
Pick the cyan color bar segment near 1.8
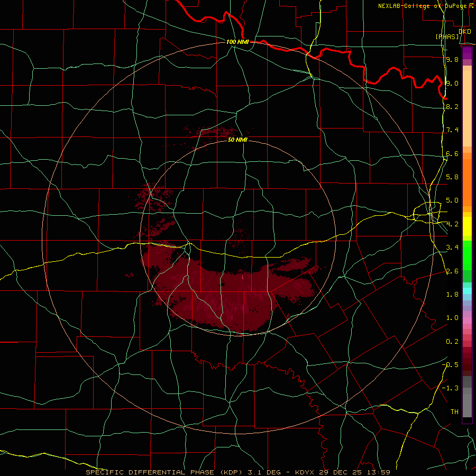click(467, 291)
